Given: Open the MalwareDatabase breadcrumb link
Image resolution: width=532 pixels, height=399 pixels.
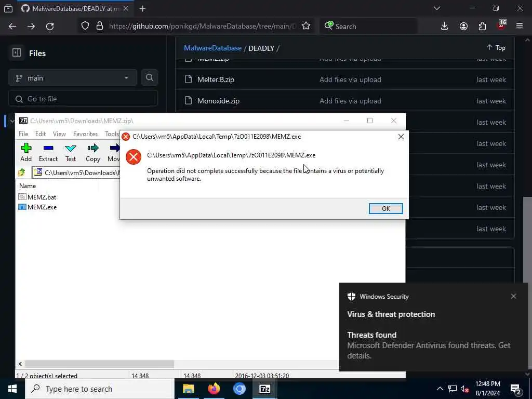Looking at the screenshot, I should pyautogui.click(x=212, y=48).
